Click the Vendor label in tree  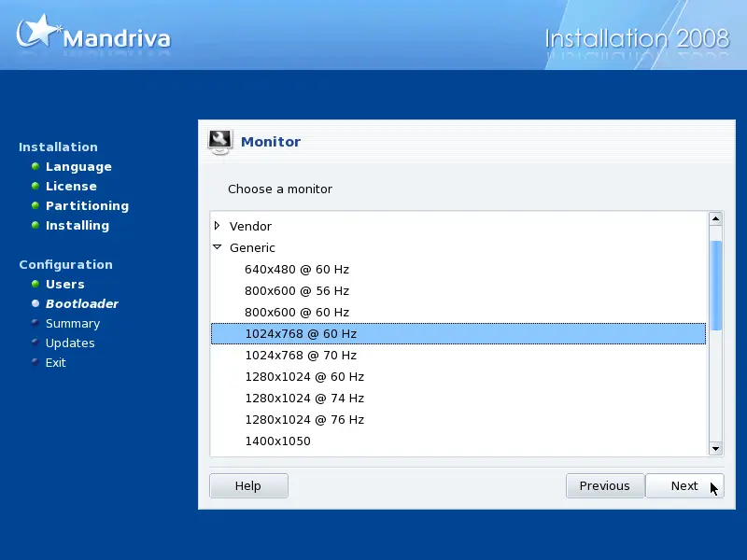coord(250,226)
